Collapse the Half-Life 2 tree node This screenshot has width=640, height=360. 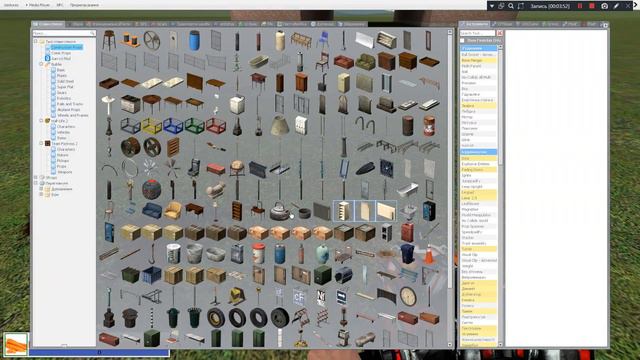click(x=41, y=121)
